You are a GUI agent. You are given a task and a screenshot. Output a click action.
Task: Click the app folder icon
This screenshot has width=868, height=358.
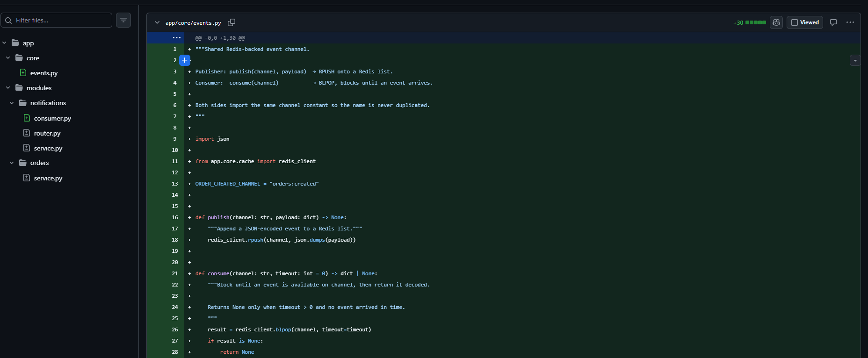pyautogui.click(x=15, y=43)
